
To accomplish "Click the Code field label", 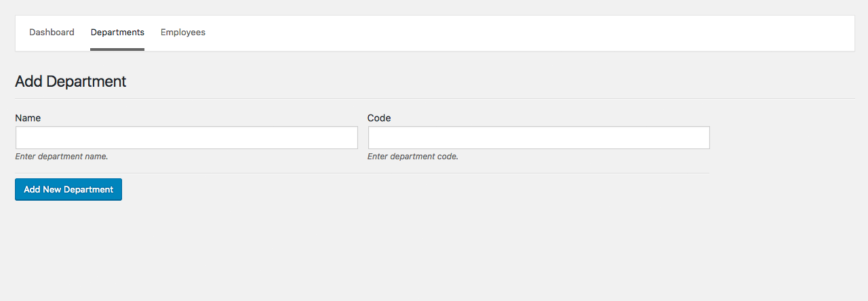I will point(379,118).
